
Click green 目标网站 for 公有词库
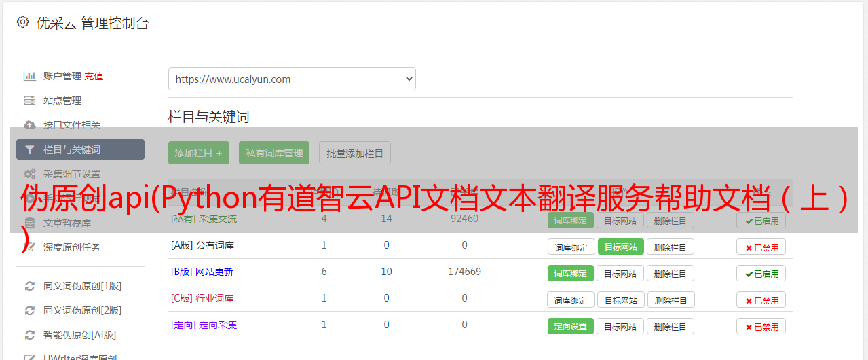pyautogui.click(x=620, y=247)
